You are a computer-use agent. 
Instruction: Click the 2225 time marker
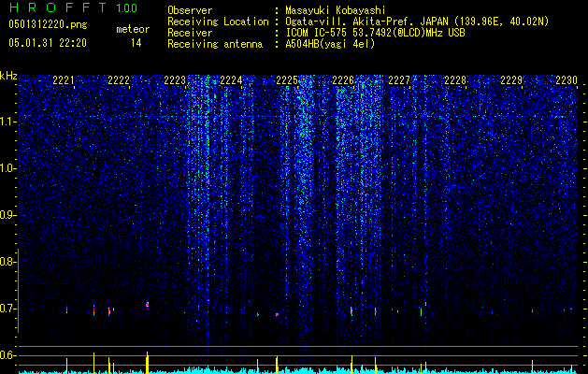[x=287, y=79]
